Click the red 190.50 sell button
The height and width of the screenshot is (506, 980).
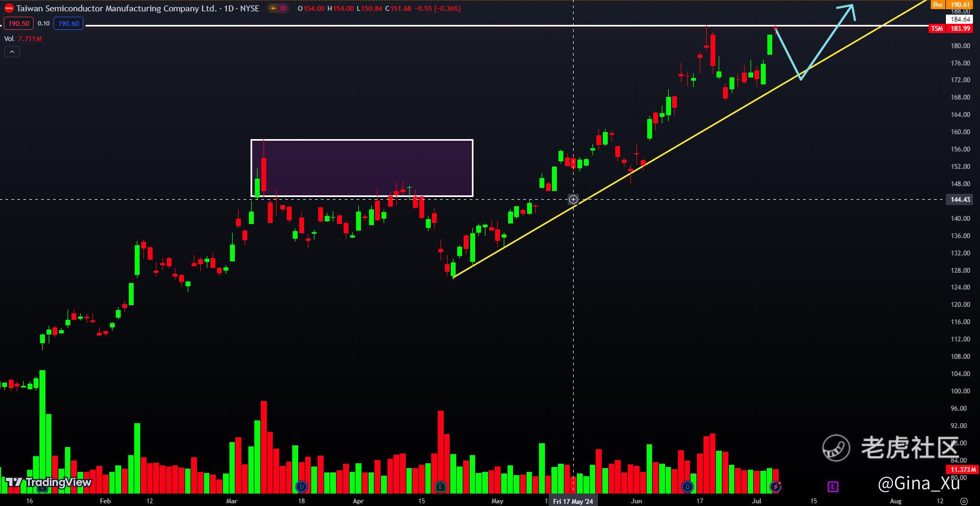(19, 24)
